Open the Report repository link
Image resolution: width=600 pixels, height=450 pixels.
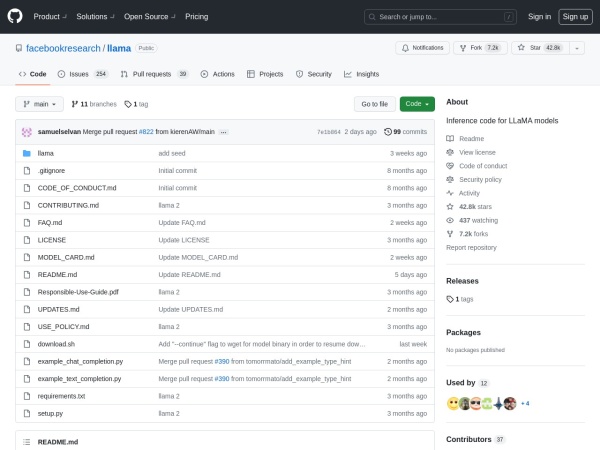click(471, 247)
